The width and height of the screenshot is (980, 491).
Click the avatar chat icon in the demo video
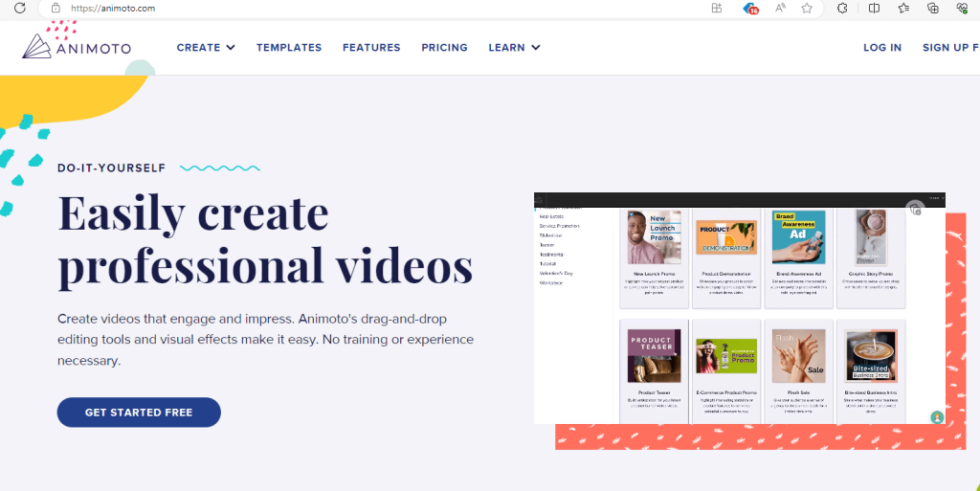(x=937, y=417)
